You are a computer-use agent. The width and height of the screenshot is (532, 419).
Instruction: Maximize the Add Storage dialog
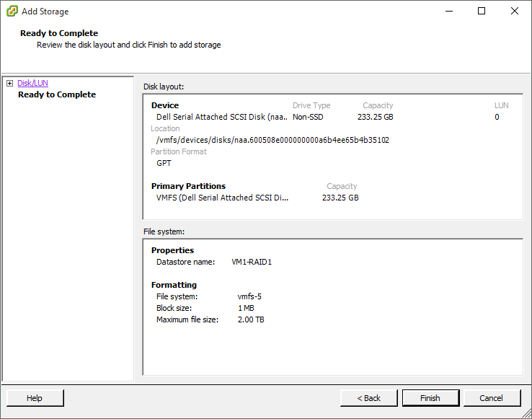coord(482,12)
